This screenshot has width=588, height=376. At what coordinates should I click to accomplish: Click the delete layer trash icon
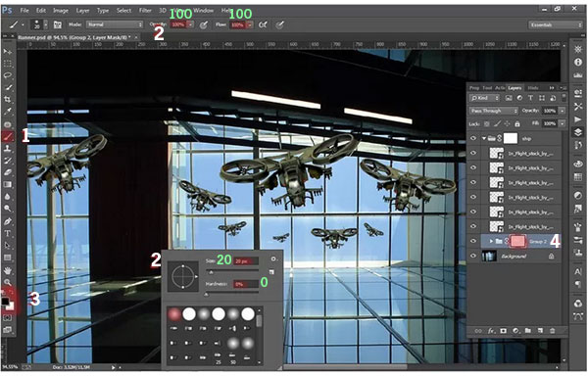[552, 331]
